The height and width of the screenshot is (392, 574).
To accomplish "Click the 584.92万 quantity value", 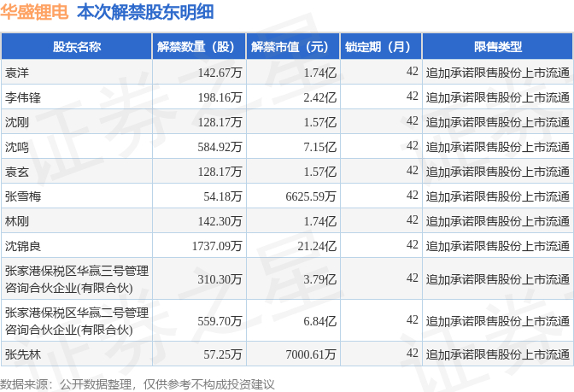I will tap(220, 147).
